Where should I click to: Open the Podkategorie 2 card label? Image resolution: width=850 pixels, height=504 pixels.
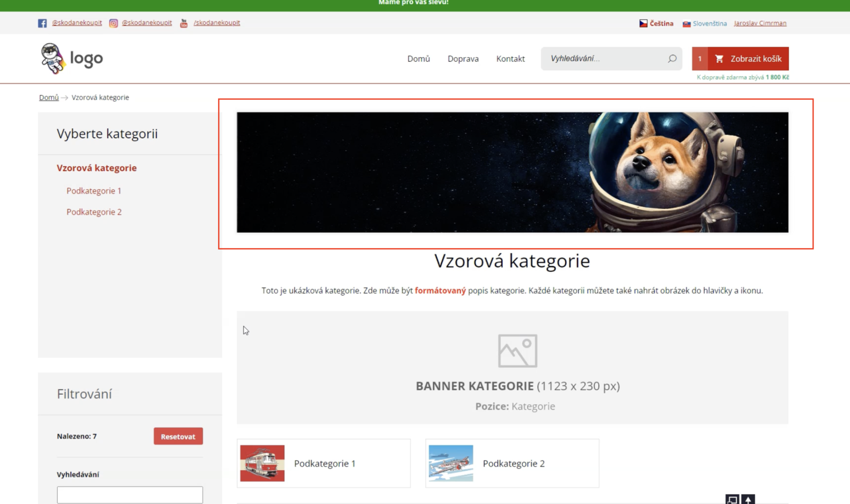click(513, 463)
